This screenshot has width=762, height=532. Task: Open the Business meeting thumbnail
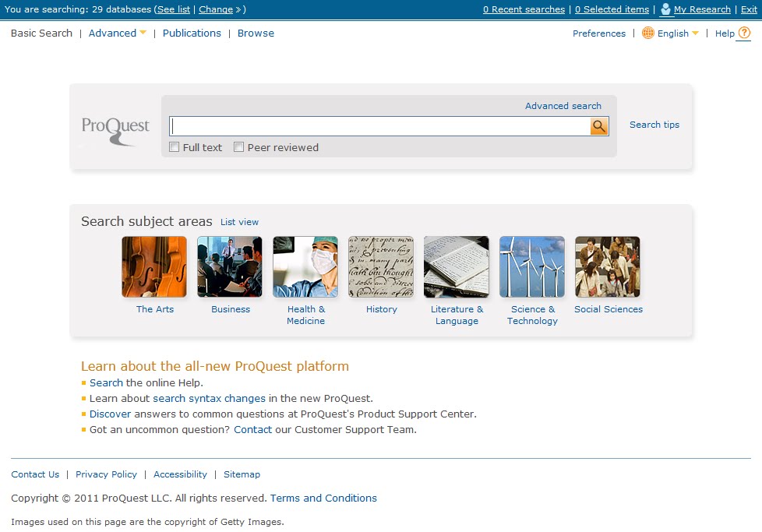point(230,266)
